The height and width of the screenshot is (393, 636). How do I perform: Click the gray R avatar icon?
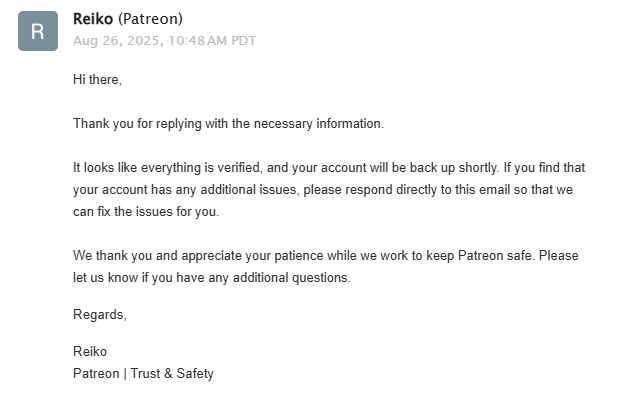click(x=38, y=31)
